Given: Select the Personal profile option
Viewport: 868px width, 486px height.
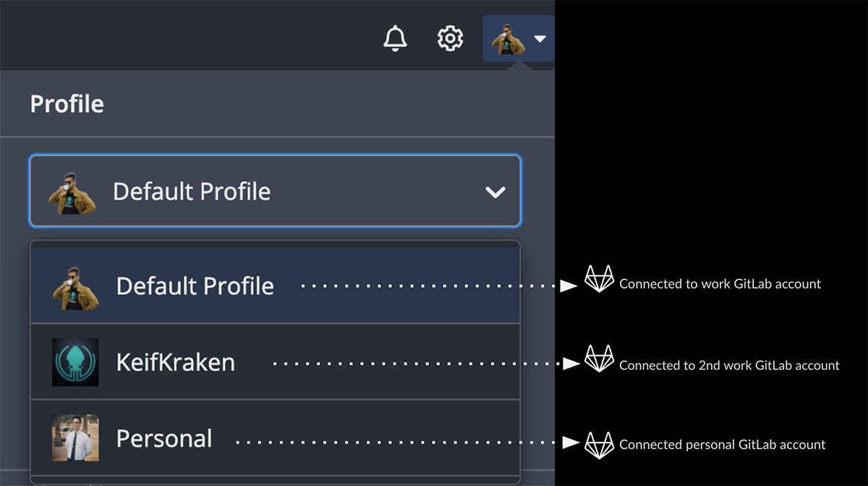Looking at the screenshot, I should tap(275, 438).
